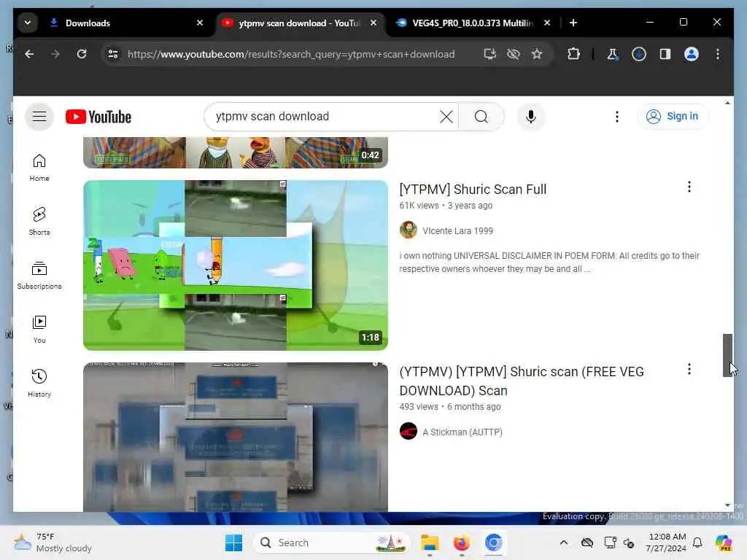747x560 pixels.
Task: Open the YouTube guide hamburger menu
Action: point(39,116)
